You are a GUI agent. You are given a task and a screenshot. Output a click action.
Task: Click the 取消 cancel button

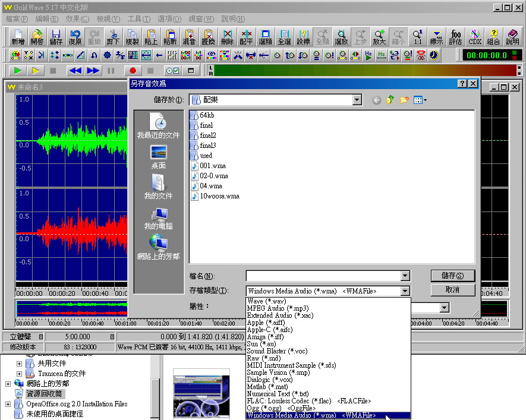(452, 290)
